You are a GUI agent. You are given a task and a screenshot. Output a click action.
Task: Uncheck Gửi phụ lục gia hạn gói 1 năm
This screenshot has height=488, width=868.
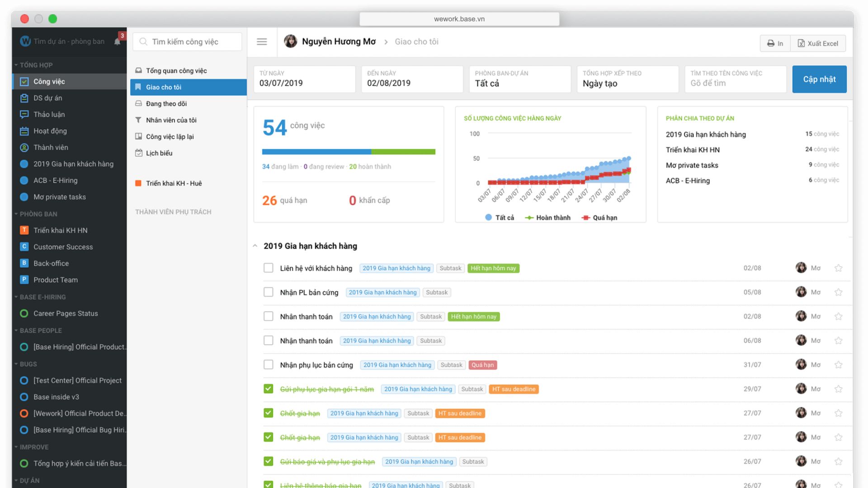(269, 389)
